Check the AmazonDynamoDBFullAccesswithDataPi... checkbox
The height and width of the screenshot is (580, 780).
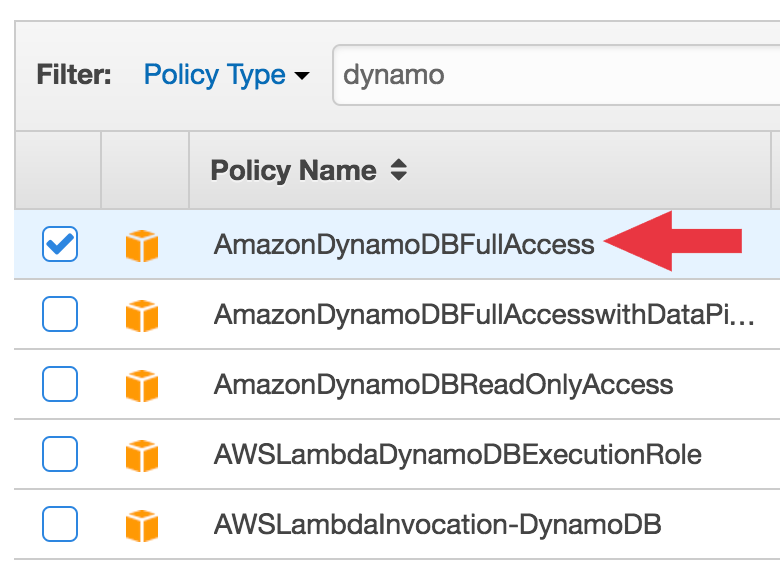[60, 314]
